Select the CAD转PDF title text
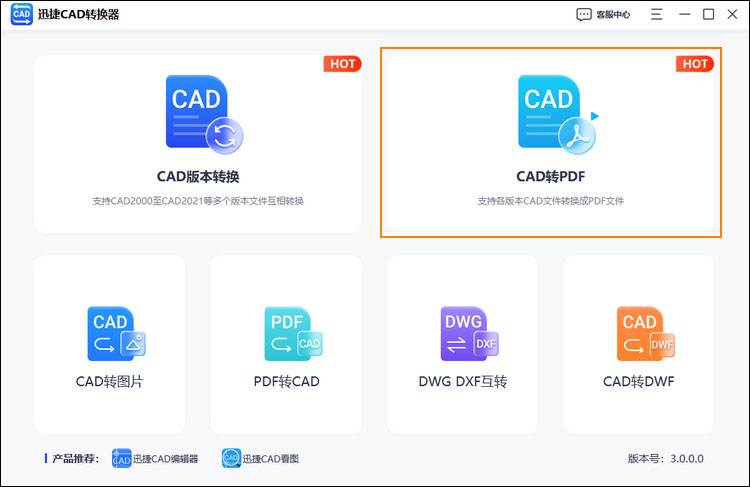750x487 pixels. (551, 177)
